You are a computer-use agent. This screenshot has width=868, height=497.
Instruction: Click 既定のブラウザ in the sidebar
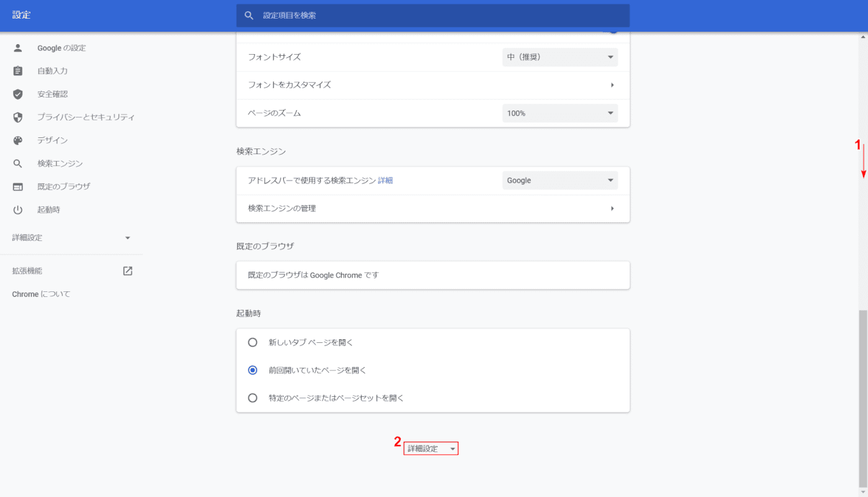(x=64, y=186)
